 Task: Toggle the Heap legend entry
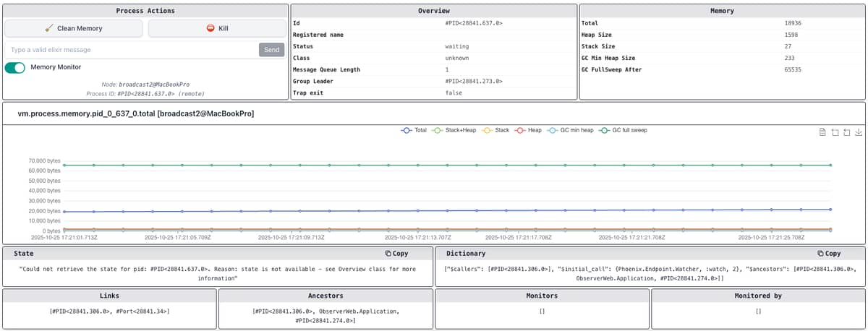click(528, 130)
